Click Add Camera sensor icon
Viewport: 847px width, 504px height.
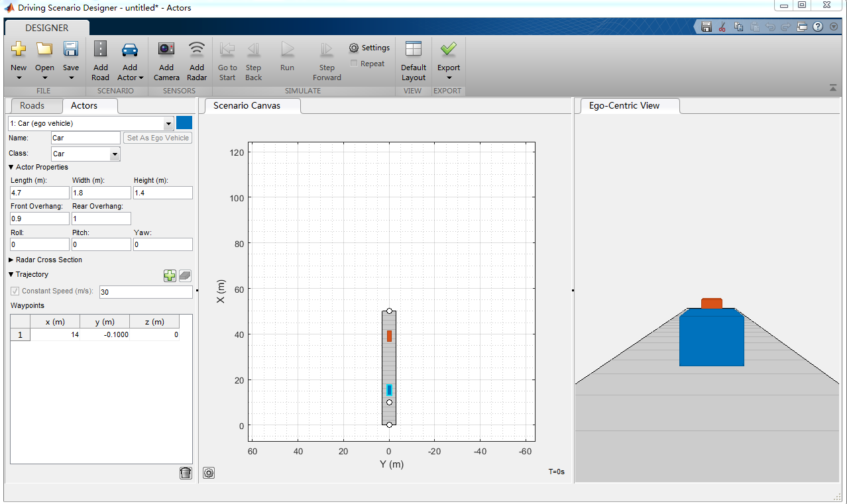coord(166,49)
